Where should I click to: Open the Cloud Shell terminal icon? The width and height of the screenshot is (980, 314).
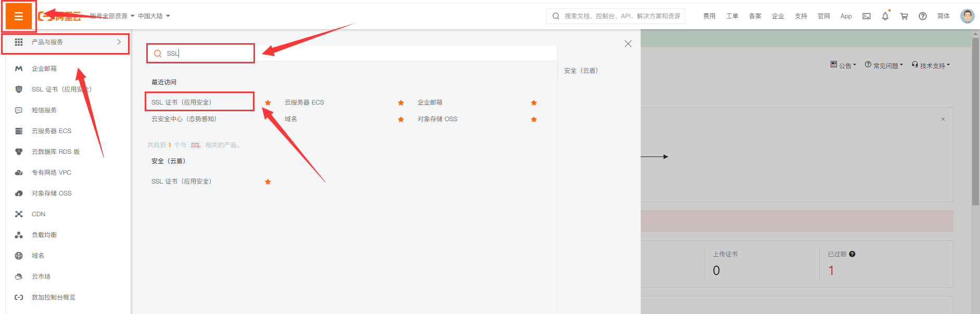coord(867,16)
